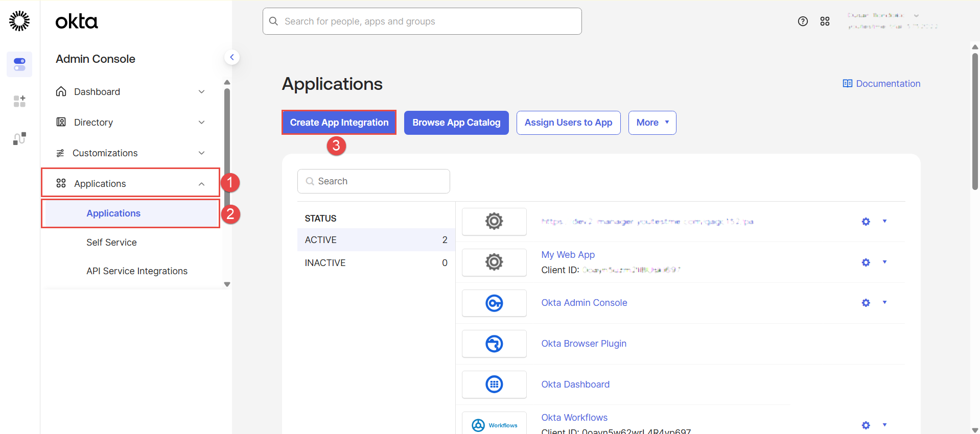Open API Service Integrations menu item

click(137, 271)
